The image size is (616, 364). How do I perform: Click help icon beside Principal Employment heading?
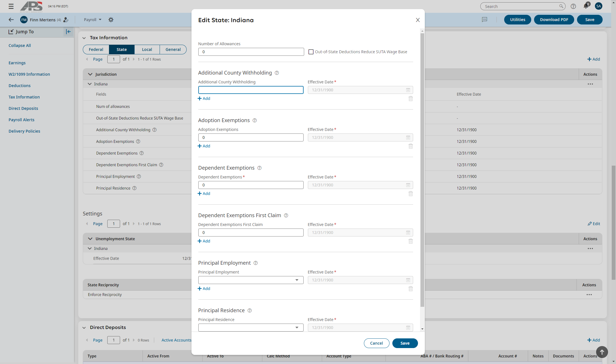256,263
